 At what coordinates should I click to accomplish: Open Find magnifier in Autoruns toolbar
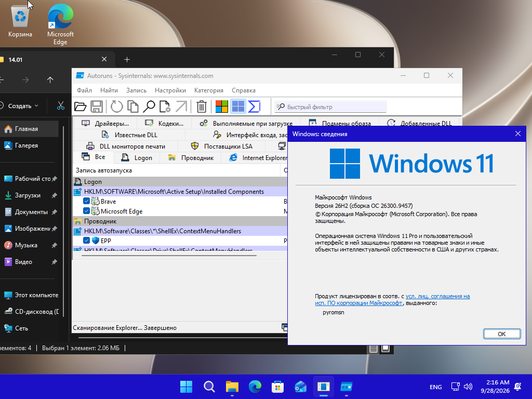[x=149, y=107]
